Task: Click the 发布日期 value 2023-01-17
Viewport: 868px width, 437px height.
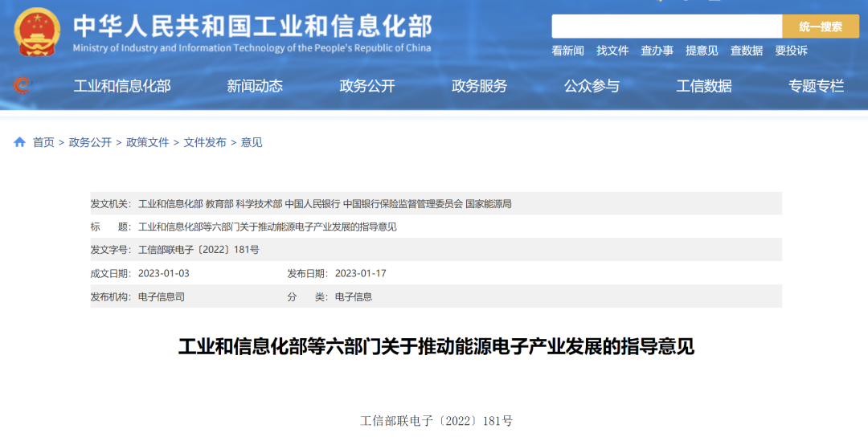Action: (361, 274)
